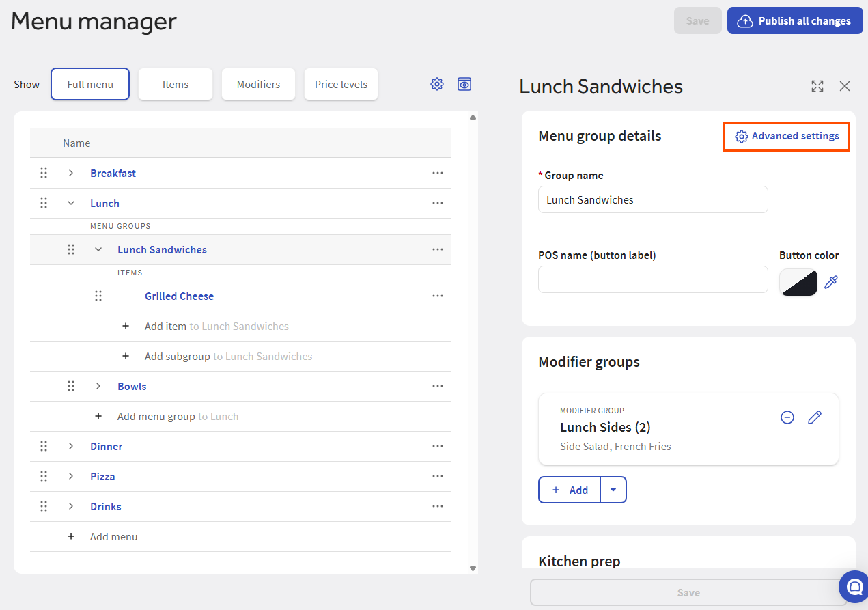Viewport: 868px width, 610px height.
Task: Expand the Pizza menu chevron
Action: (x=71, y=476)
